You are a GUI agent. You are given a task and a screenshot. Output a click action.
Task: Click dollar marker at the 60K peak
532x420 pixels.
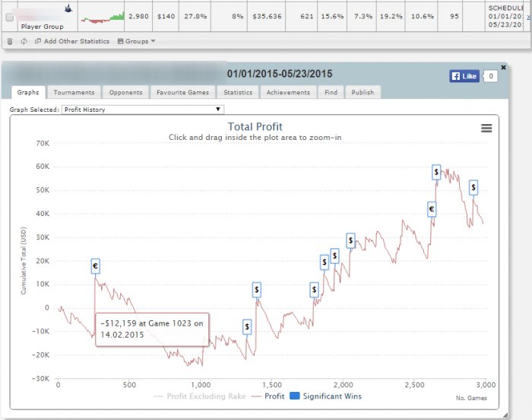click(x=436, y=172)
